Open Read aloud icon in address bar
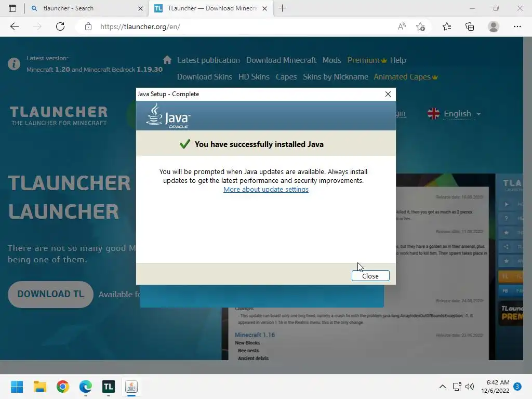Viewport: 532px width, 399px height. [x=402, y=26]
